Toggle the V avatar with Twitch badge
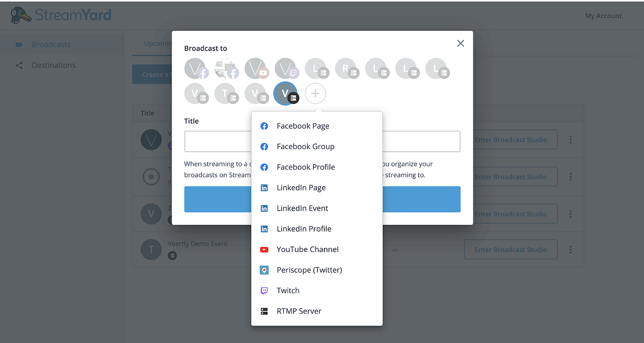 tap(286, 69)
